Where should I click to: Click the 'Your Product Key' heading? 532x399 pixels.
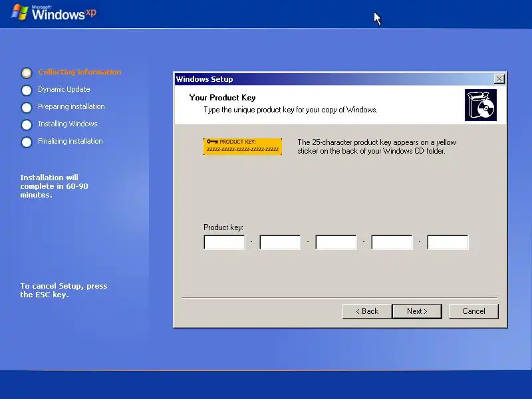pos(222,98)
